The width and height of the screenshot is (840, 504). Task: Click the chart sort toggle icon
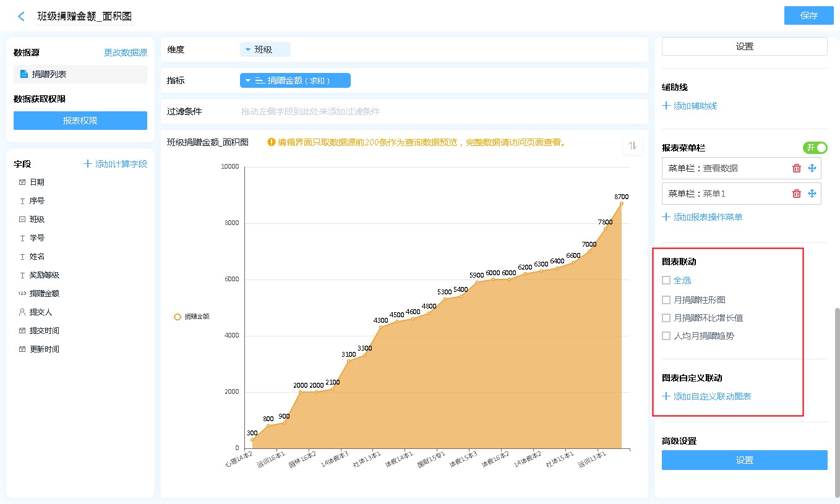pos(632,145)
